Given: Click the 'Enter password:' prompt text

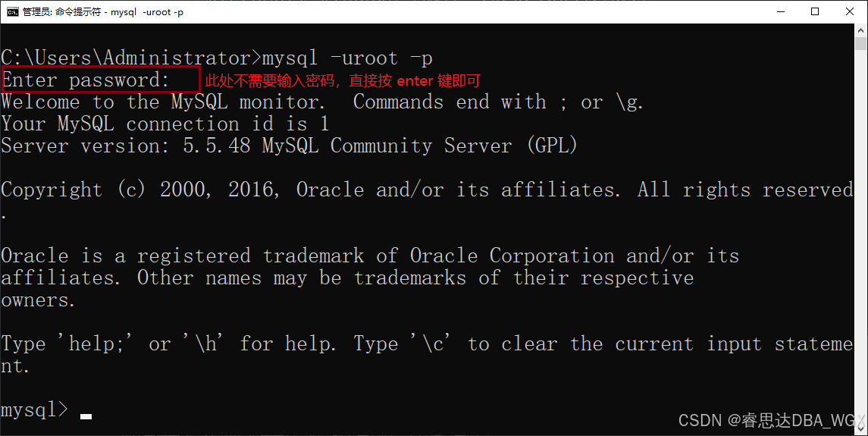Looking at the screenshot, I should click(x=86, y=80).
